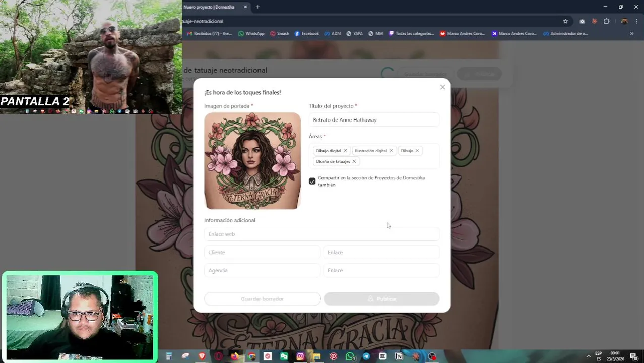Screen dimensions: 644x363
Task: Open the YAPA bookmark
Action: point(354,34)
